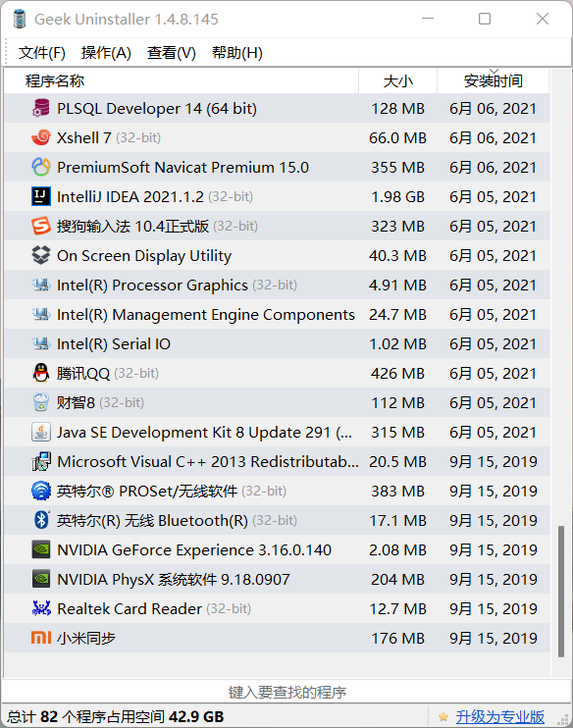Click the 升级为专业版 upgrade link
Screen dimensions: 573x728
pyautogui.click(x=499, y=716)
